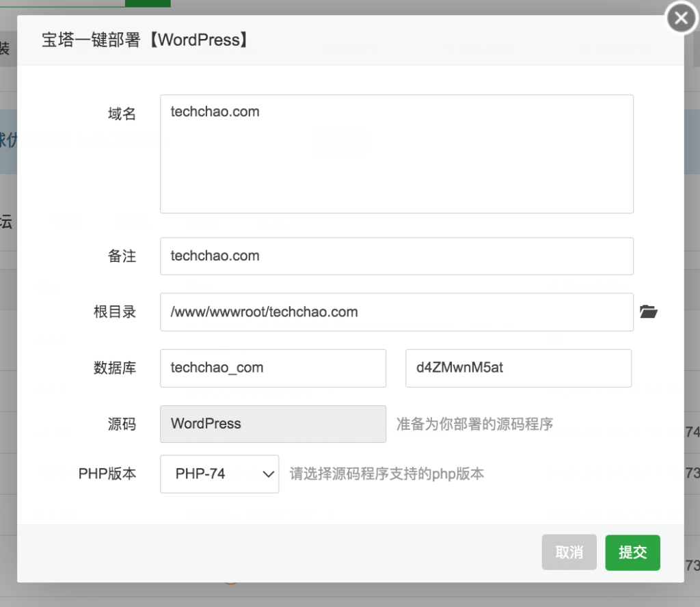Screen dimensions: 700x607
Task: Click the dialog title 宝塔一键部署【WordPress】
Action: point(145,40)
